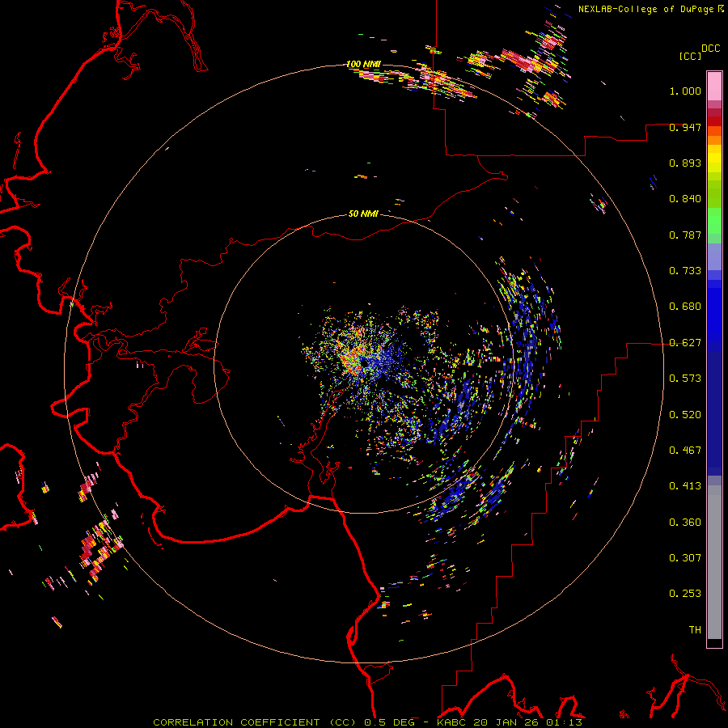
Task: Click the 01:13 timestamp
Action: pos(563,722)
